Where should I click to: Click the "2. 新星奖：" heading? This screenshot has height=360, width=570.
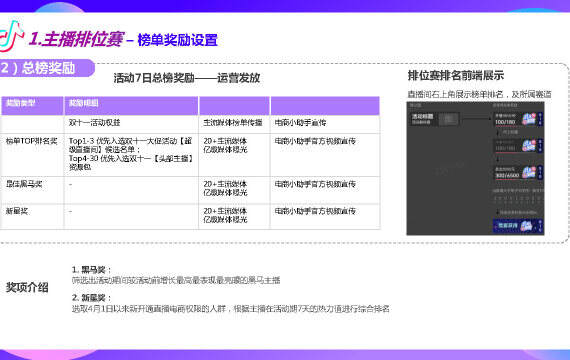pyautogui.click(x=92, y=298)
